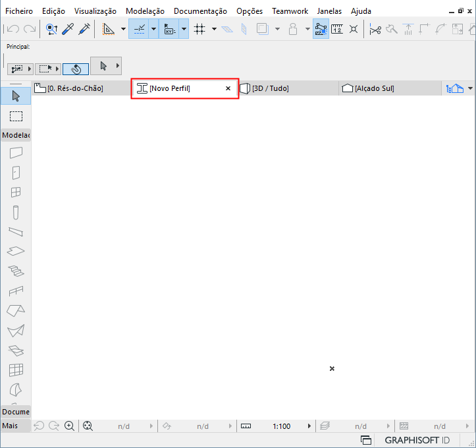Expand the Documentação toolbox section header
Screen dimensions: 476x448
pos(16,412)
